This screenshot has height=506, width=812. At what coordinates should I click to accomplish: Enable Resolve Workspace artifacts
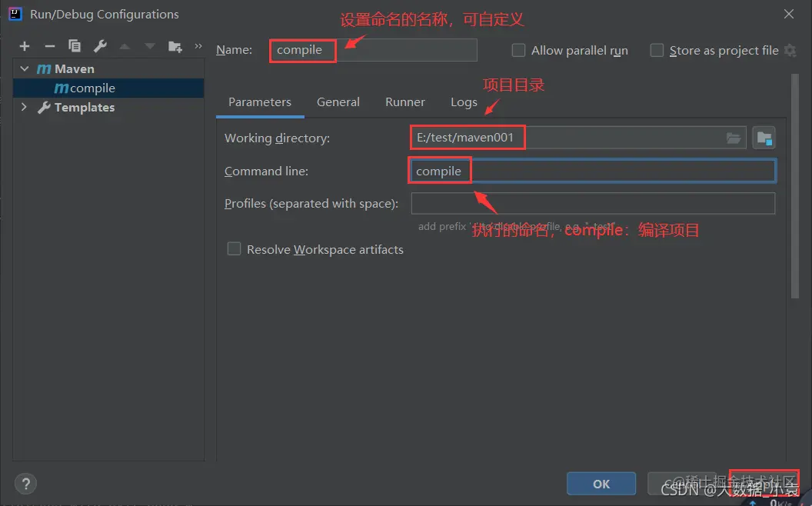[234, 249]
